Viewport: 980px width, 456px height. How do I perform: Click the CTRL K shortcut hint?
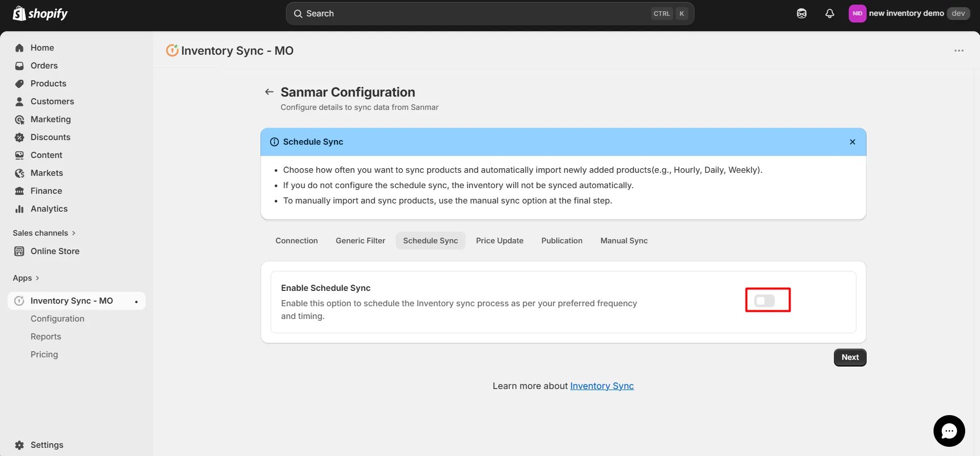[x=669, y=14]
